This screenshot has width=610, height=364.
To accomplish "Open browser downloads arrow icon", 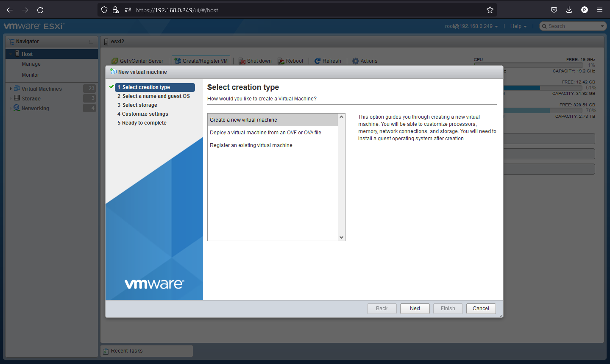I will 569,10.
